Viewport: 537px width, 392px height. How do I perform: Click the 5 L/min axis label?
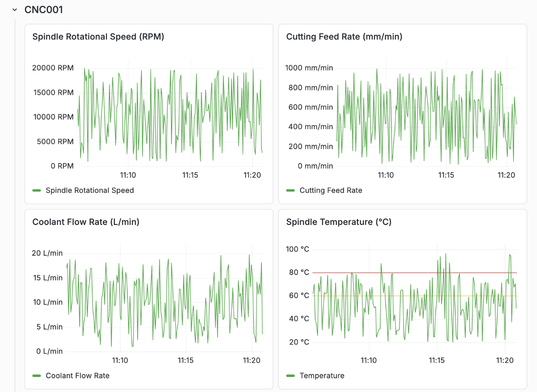[x=50, y=327]
